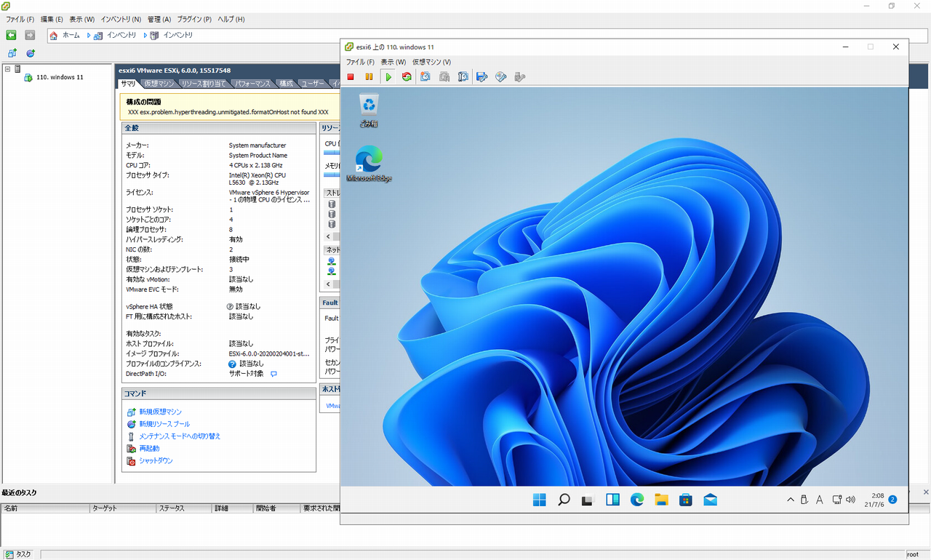This screenshot has width=931, height=560.
Task: Take a VM snapshot from the console toolbar
Action: [x=425, y=76]
